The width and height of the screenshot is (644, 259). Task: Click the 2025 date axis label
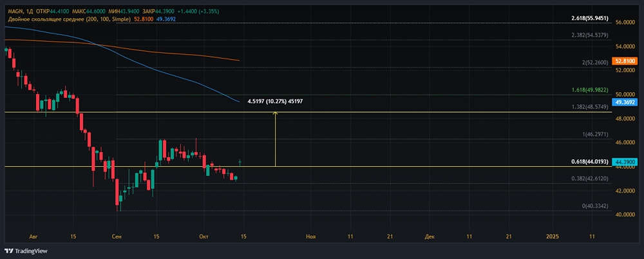[x=553, y=237]
